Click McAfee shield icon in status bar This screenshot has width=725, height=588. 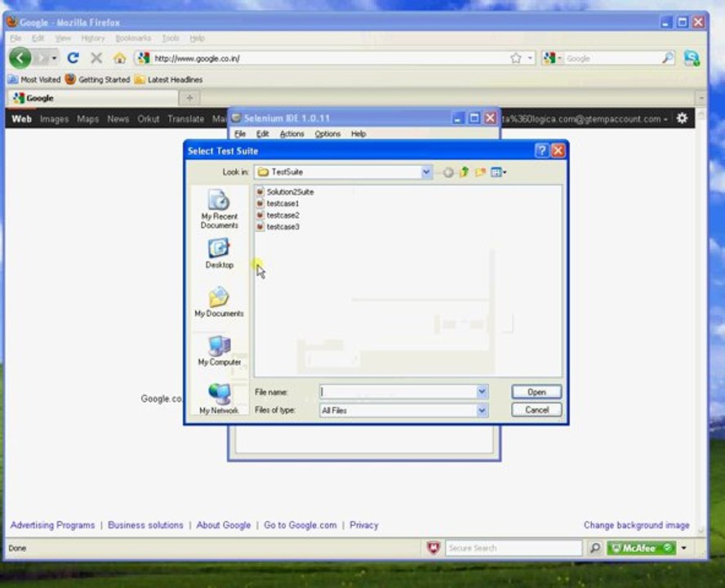[434, 548]
